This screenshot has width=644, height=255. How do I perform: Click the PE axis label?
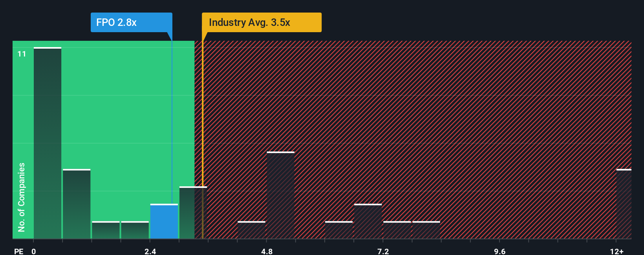[18, 251]
